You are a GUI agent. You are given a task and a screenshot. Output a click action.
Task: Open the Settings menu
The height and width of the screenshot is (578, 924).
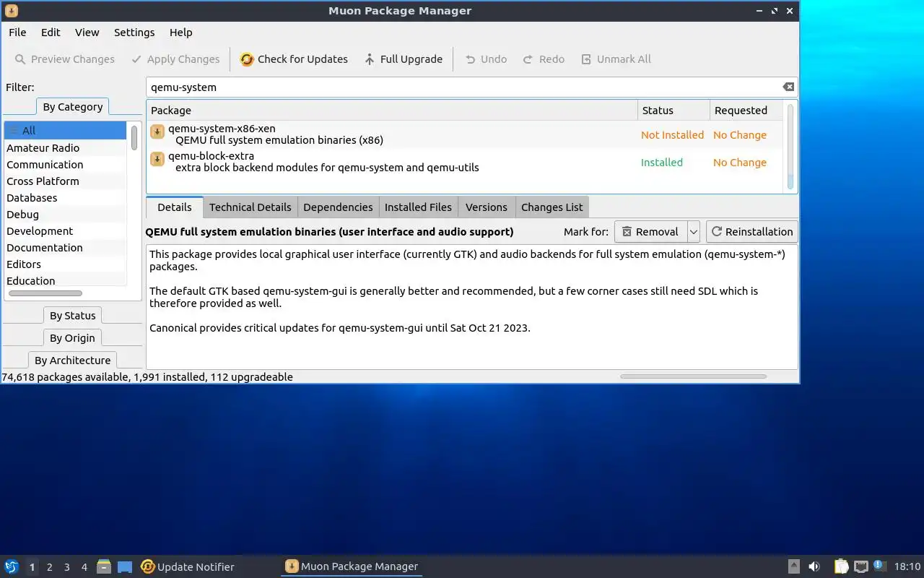[134, 33]
